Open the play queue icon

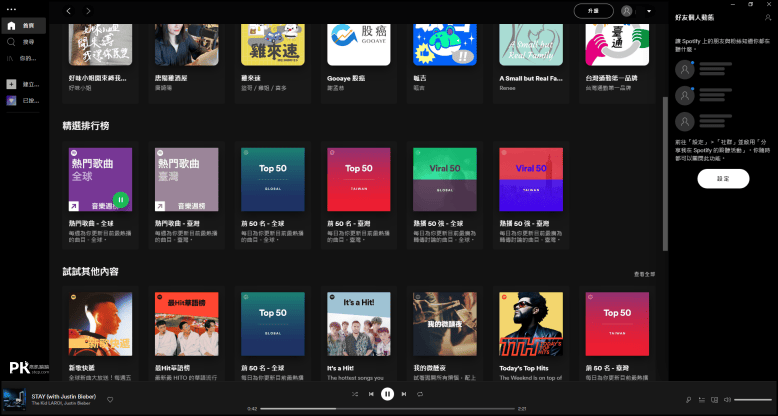702,400
